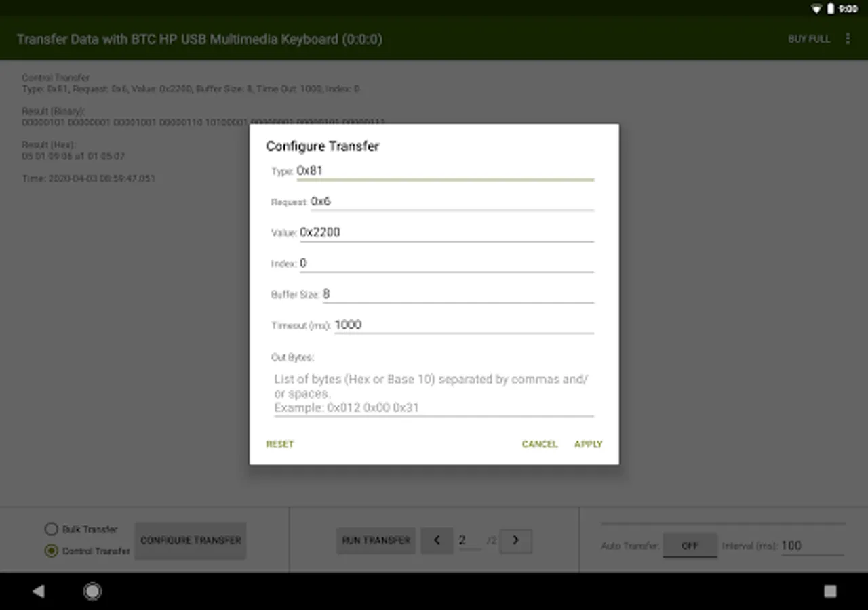
Task: Click the BUY FULL button
Action: [809, 39]
